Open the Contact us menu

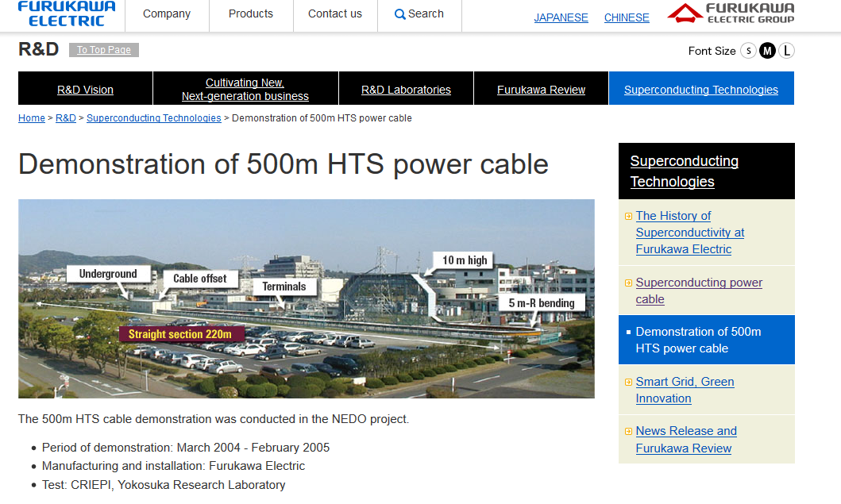click(335, 14)
